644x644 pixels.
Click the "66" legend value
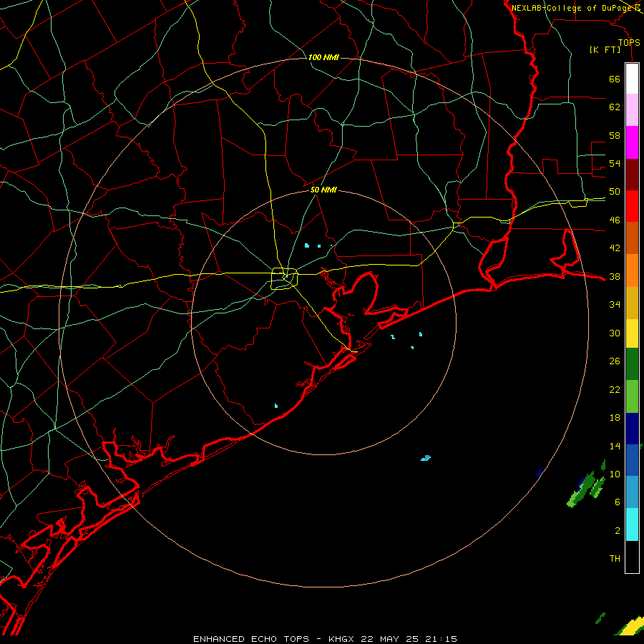[x=615, y=79]
